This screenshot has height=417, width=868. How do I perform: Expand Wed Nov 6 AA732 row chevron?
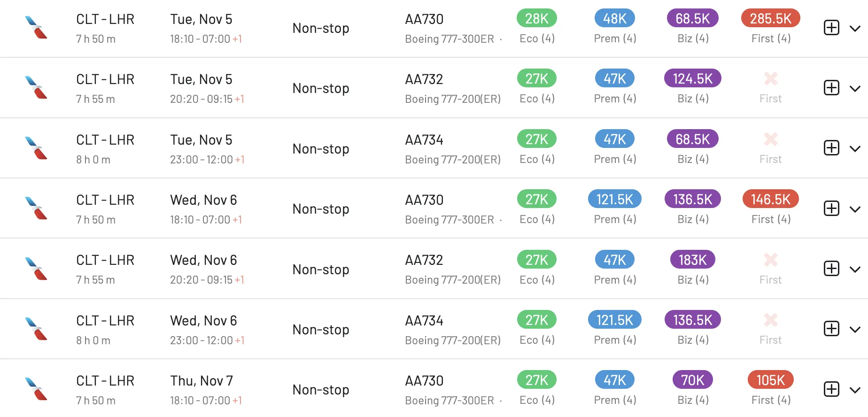pos(855,270)
